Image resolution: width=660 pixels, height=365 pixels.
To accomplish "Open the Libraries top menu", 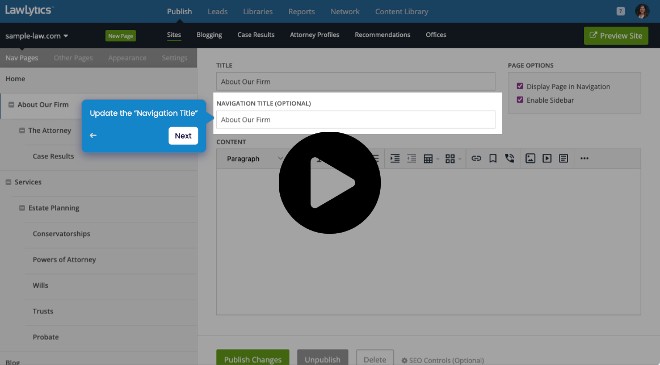I will pos(258,11).
